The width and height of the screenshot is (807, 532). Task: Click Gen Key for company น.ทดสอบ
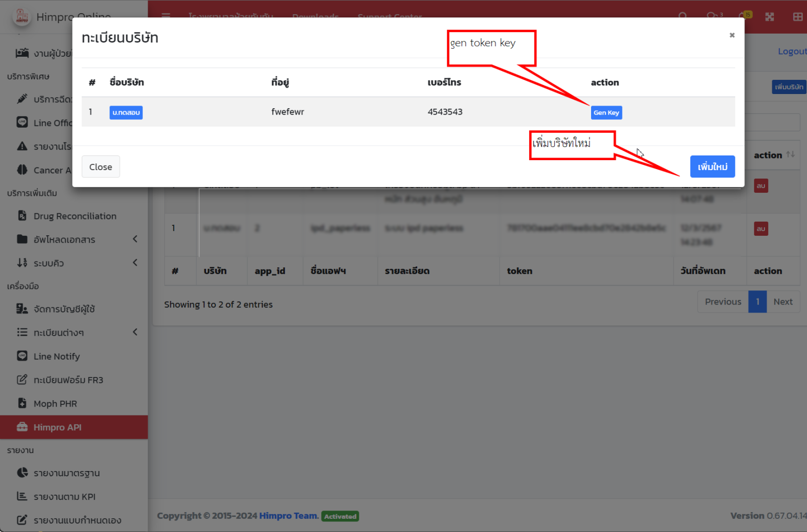point(606,112)
